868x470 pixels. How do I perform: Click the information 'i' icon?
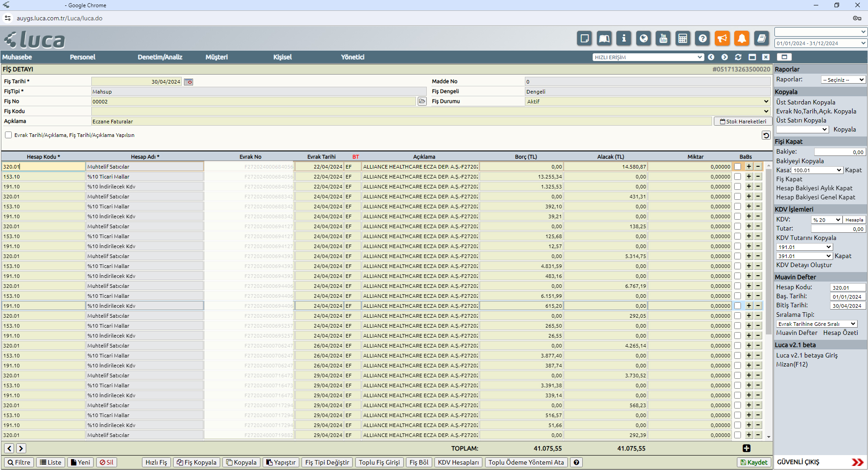[624, 38]
